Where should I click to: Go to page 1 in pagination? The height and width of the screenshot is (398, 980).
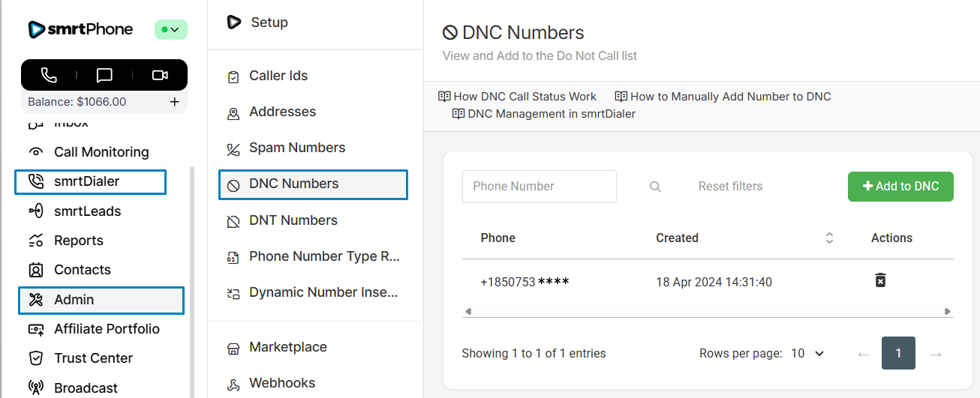coord(898,353)
